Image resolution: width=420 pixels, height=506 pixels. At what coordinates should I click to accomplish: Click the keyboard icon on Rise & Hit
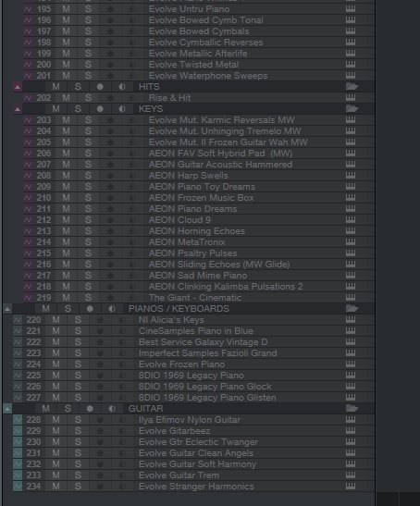point(351,98)
